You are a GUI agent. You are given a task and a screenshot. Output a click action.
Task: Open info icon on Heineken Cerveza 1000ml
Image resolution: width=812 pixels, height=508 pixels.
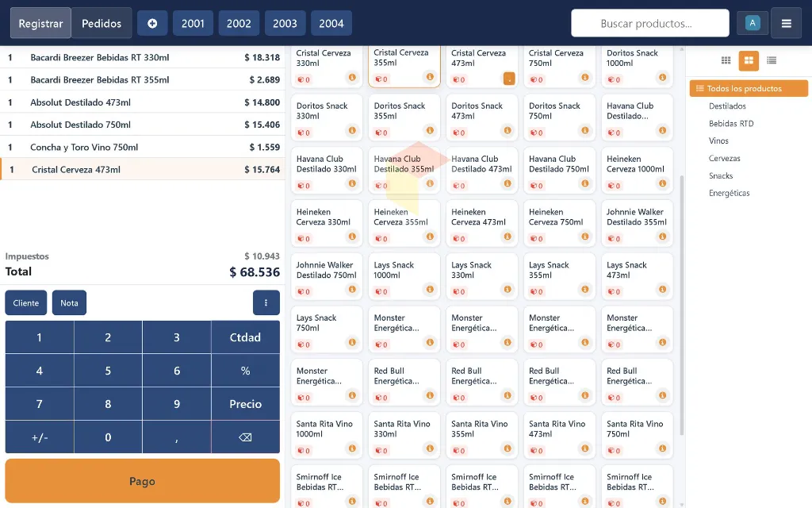pyautogui.click(x=662, y=183)
